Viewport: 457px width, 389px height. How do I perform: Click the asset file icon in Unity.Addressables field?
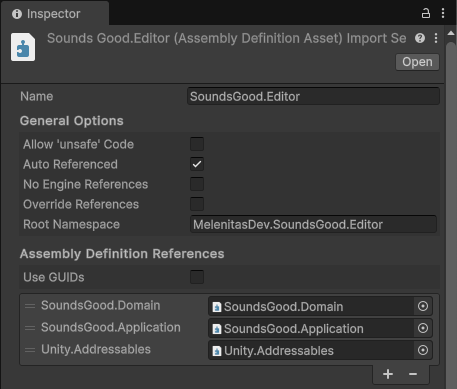[217, 351]
